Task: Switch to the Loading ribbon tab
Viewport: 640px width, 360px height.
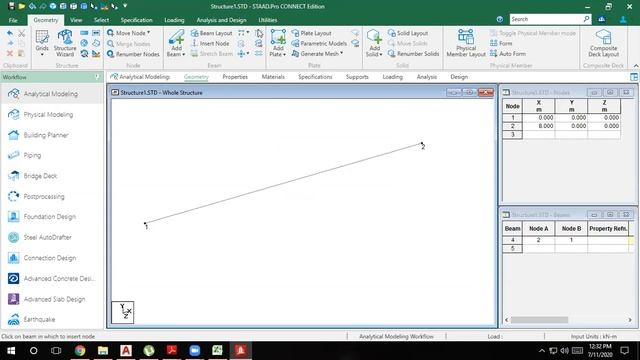Action: pos(174,20)
